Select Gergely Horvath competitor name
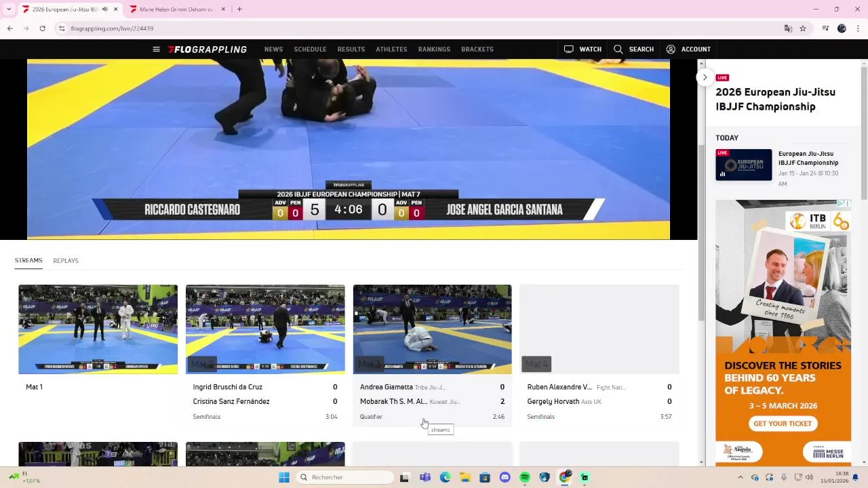The width and height of the screenshot is (868, 488). pos(553,401)
